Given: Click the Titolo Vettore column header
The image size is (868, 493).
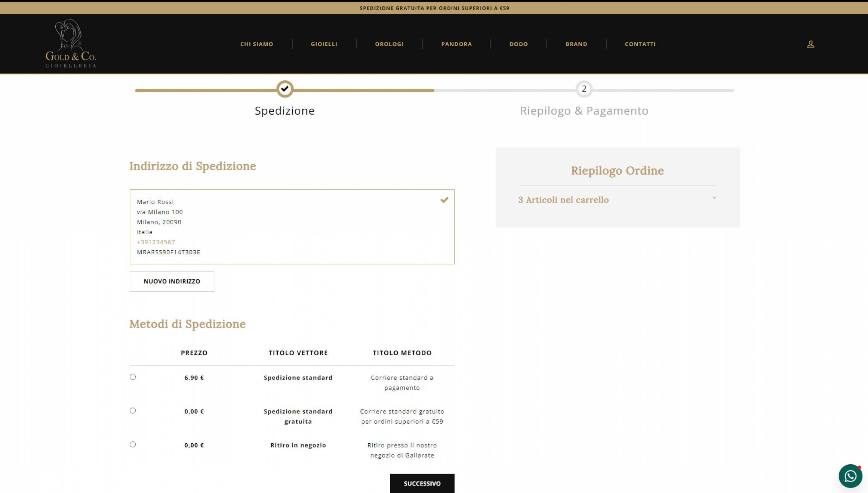Looking at the screenshot, I should (x=298, y=353).
